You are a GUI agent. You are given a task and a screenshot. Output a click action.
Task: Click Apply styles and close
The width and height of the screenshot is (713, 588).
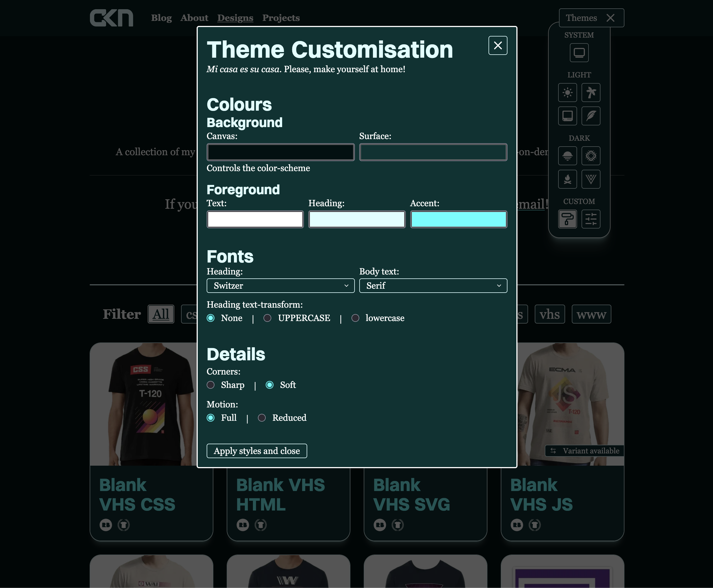point(257,451)
